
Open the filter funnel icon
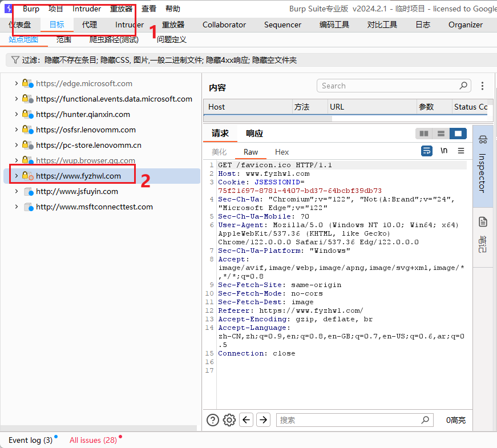15,60
